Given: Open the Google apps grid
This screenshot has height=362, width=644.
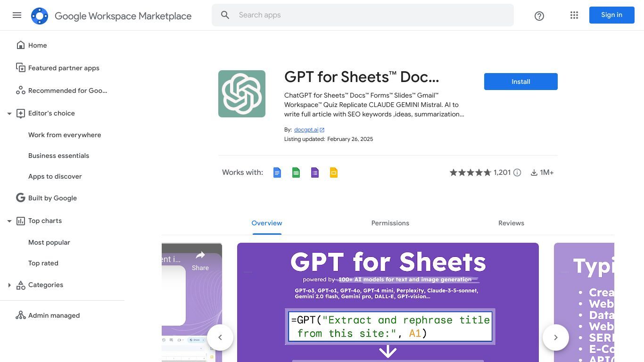Looking at the screenshot, I should click(574, 15).
